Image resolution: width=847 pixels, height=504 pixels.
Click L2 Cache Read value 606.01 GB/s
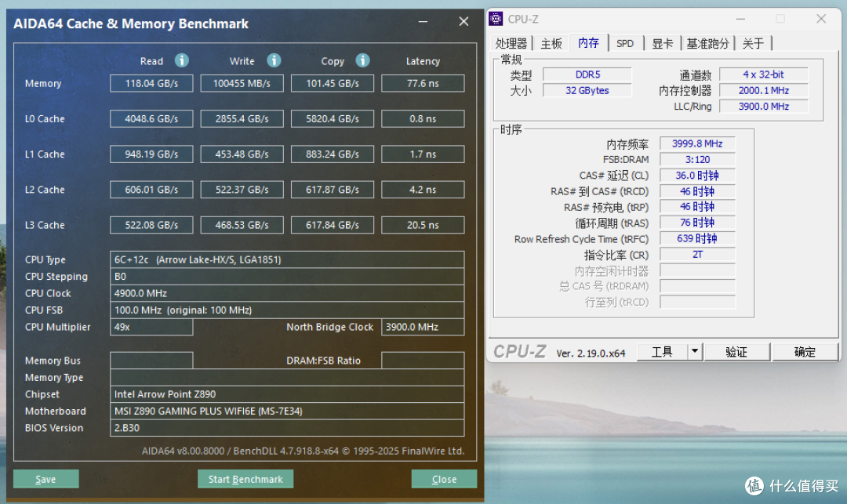[151, 190]
